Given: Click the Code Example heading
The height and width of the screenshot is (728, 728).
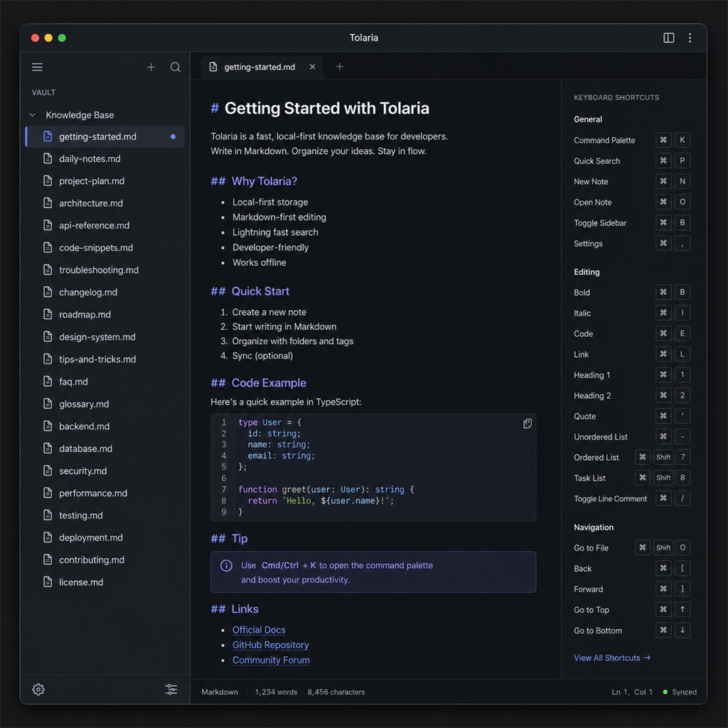Looking at the screenshot, I should tap(269, 383).
